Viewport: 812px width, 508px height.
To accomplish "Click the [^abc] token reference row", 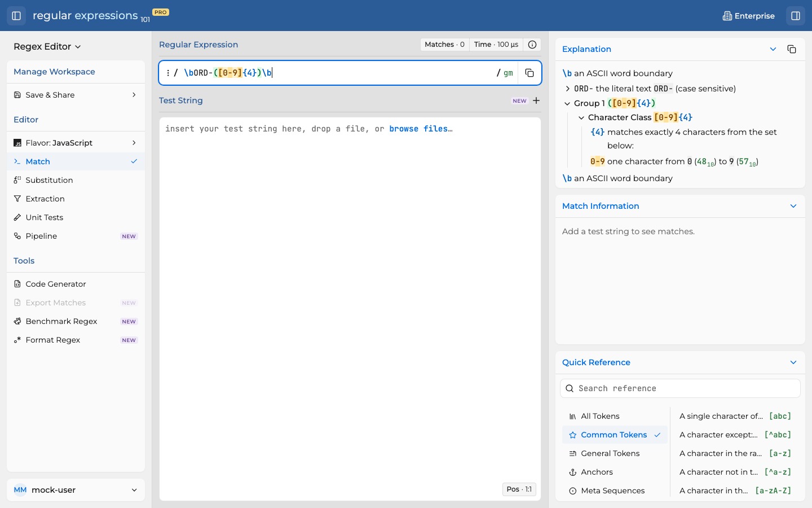I will tap(736, 435).
